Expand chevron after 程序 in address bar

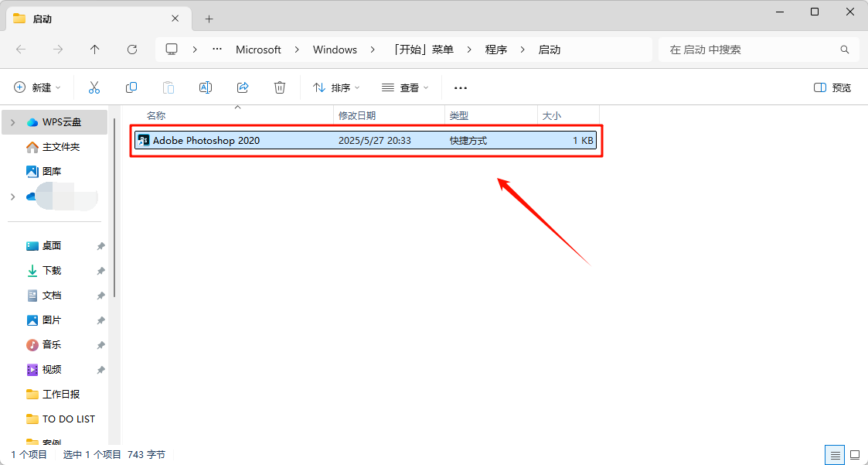523,50
